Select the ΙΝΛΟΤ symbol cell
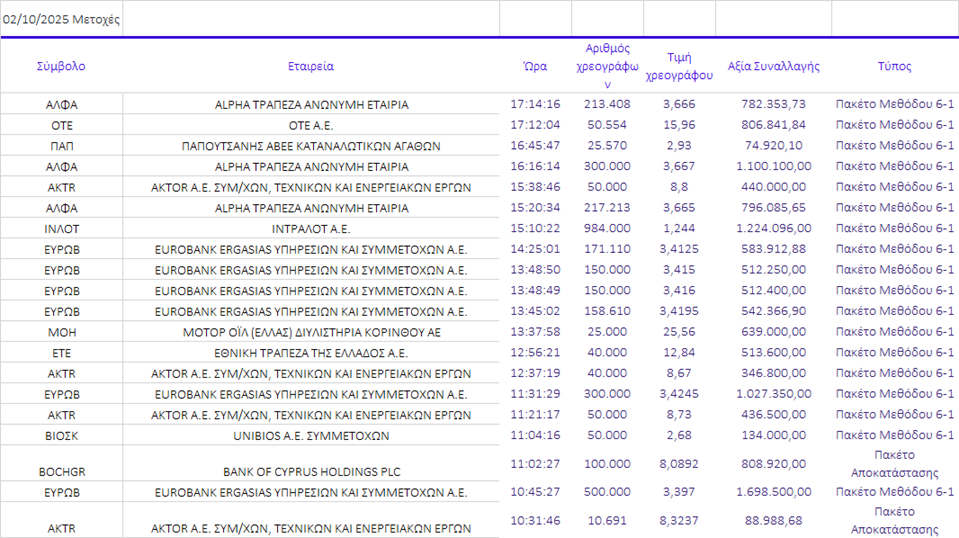The image size is (959, 538). click(62, 229)
